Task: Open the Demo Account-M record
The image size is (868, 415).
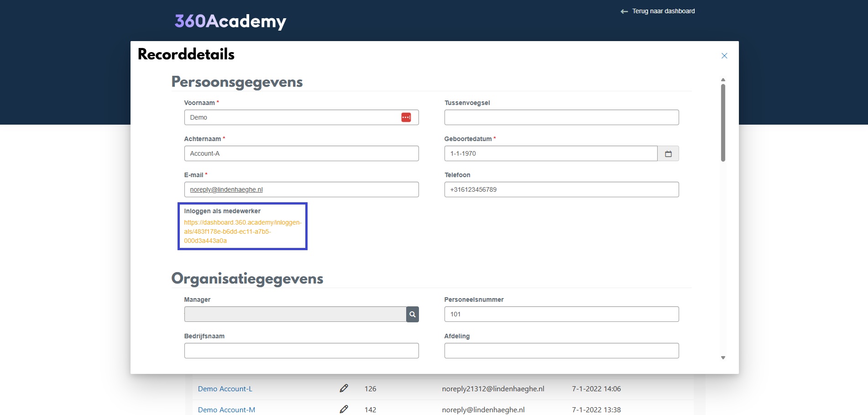Action: 226,410
